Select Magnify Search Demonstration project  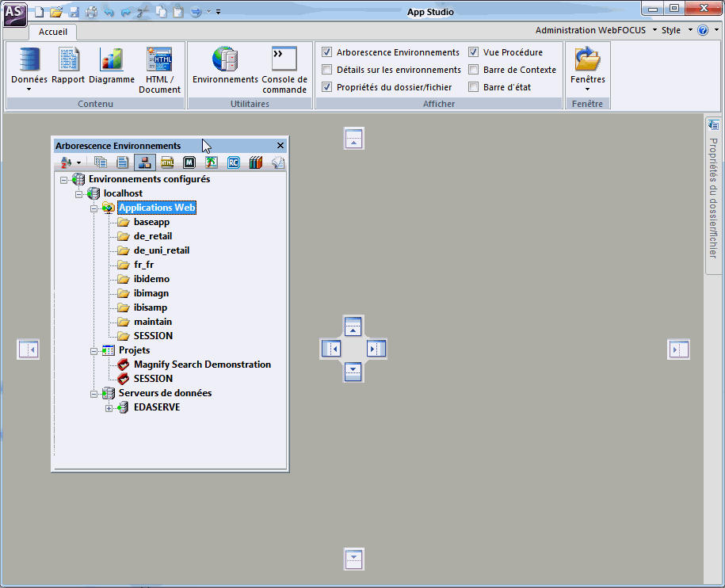coord(203,365)
